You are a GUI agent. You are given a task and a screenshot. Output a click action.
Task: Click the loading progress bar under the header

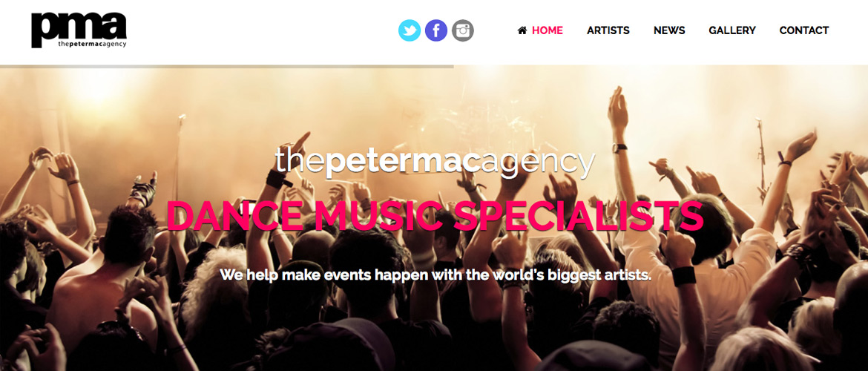coord(226,67)
